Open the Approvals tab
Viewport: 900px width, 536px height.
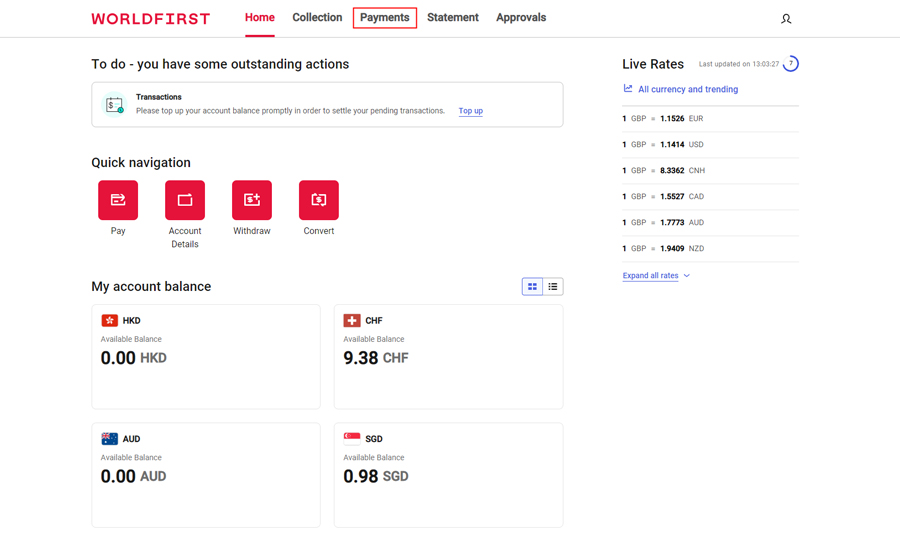pyautogui.click(x=521, y=18)
